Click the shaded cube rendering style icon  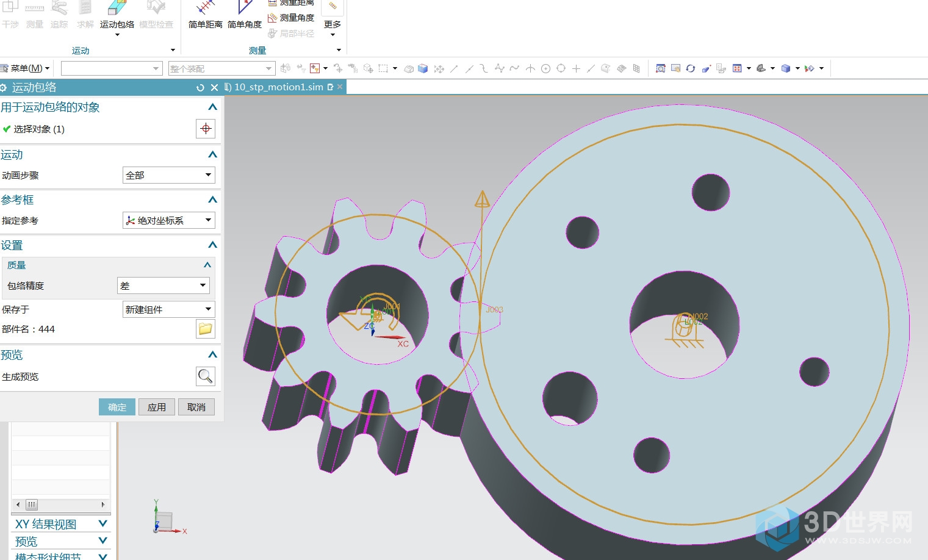[786, 68]
